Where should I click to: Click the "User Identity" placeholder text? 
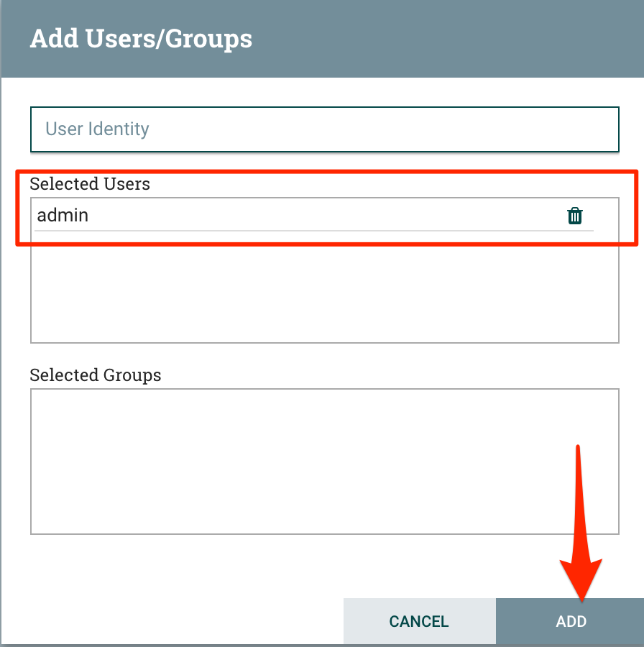pos(97,129)
